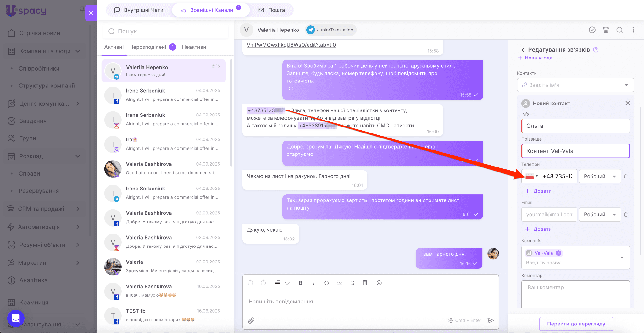Click phone number +48735123 in message
The image size is (644, 333).
coord(266,110)
